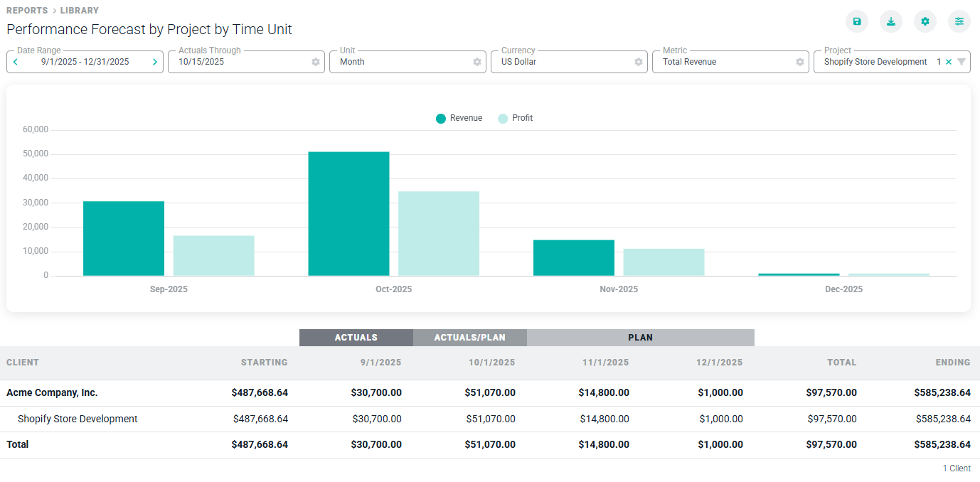Click the Metric field gear icon

click(x=800, y=62)
